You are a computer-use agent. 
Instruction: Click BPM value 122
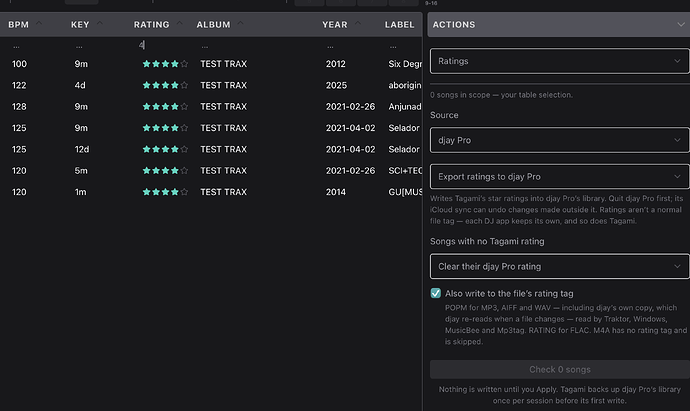(x=19, y=85)
